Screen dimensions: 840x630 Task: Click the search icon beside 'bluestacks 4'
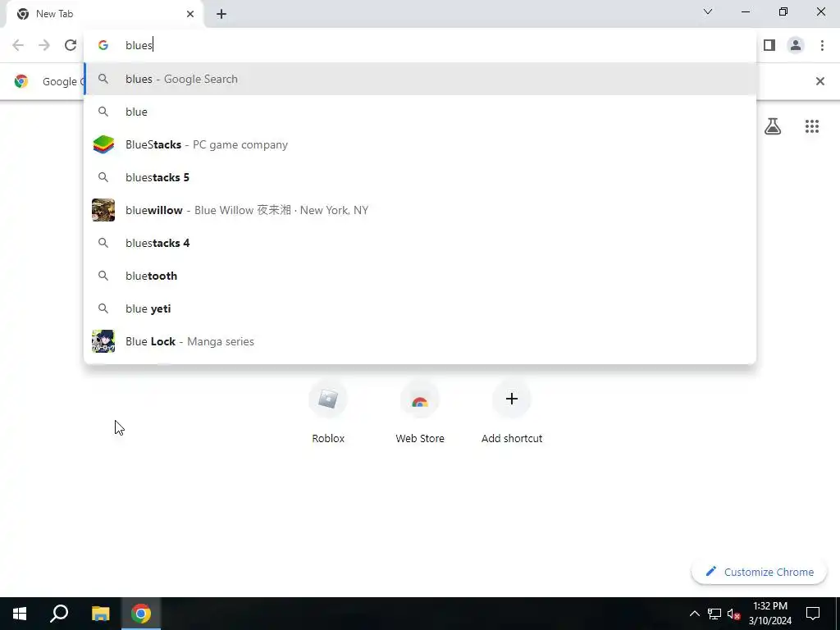tap(103, 243)
